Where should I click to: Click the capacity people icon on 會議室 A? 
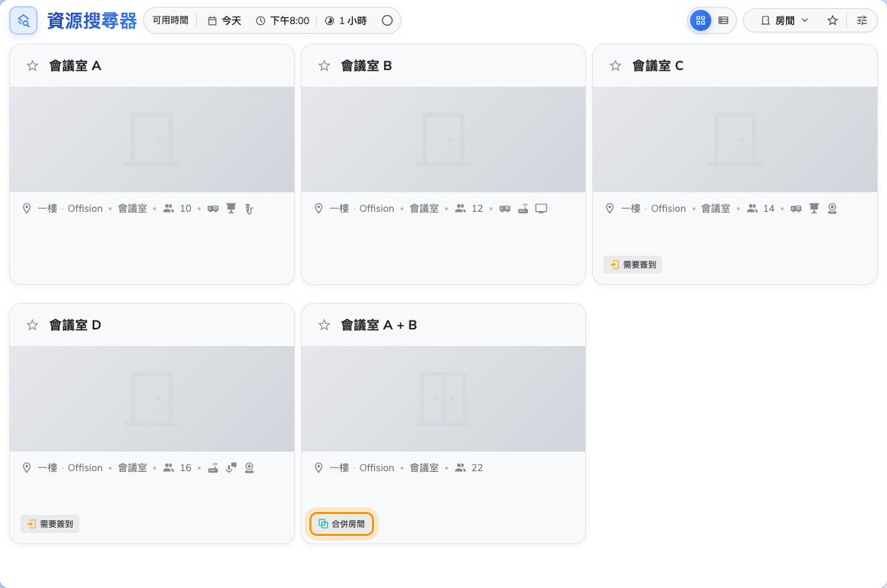(x=169, y=209)
